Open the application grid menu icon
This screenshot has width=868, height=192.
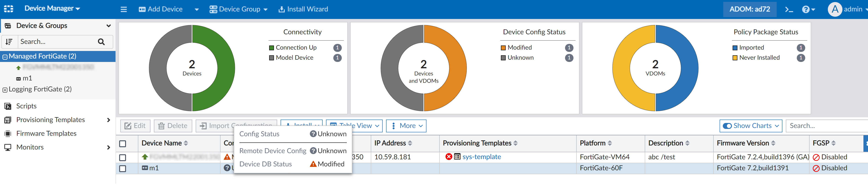pyautogui.click(x=8, y=9)
